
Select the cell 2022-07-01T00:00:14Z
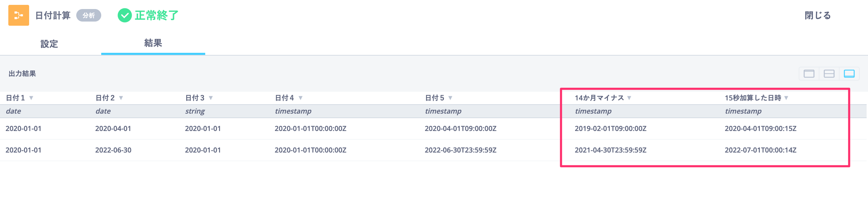coord(761,150)
